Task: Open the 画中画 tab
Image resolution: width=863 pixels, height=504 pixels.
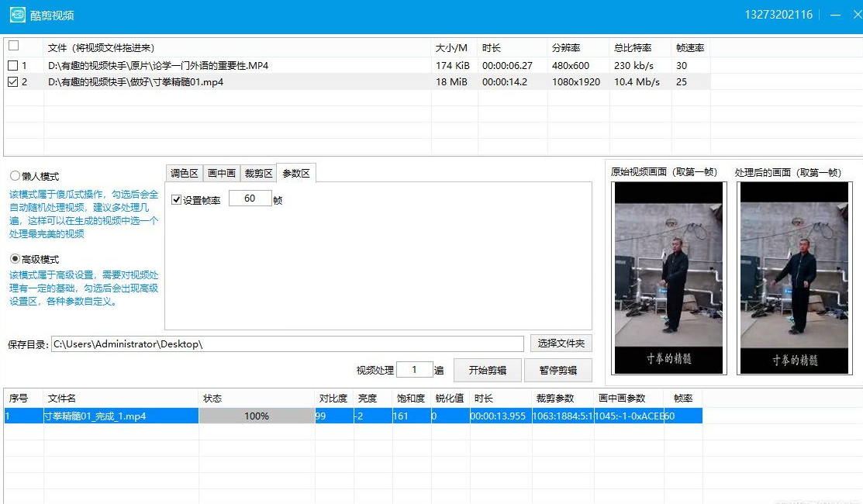Action: pyautogui.click(x=221, y=173)
